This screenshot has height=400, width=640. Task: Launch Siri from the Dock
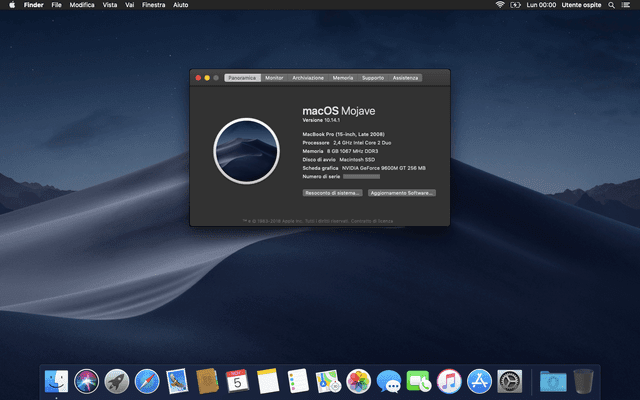(87, 381)
